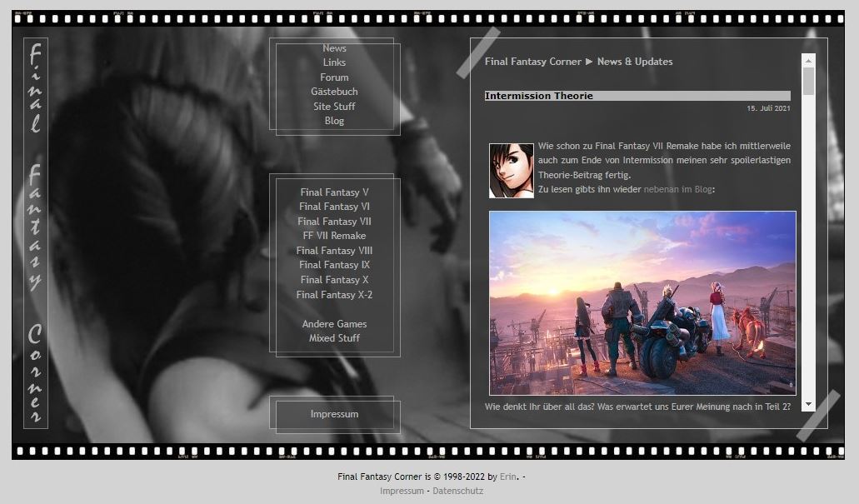Click the 'Final Fantasy Corner' breadcrumb text
The width and height of the screenshot is (859, 504).
(x=532, y=62)
